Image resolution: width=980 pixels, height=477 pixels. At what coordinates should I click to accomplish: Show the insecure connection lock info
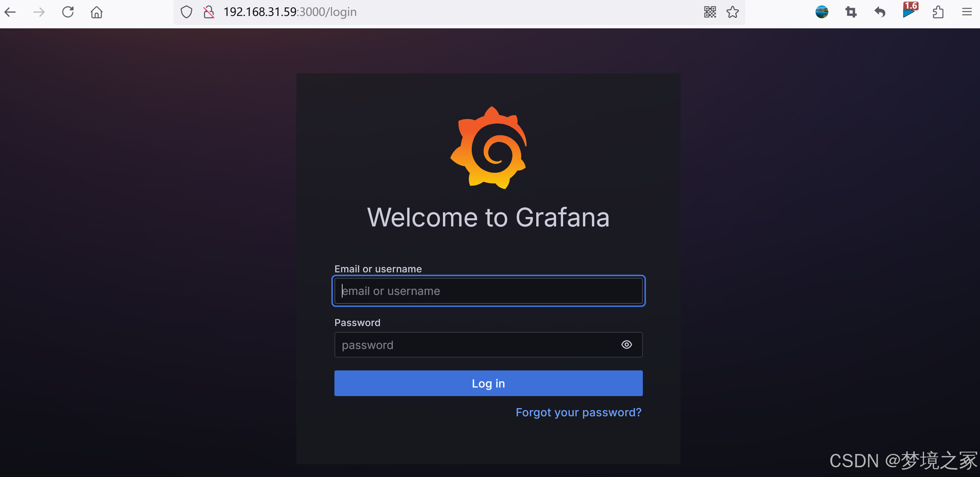point(209,12)
